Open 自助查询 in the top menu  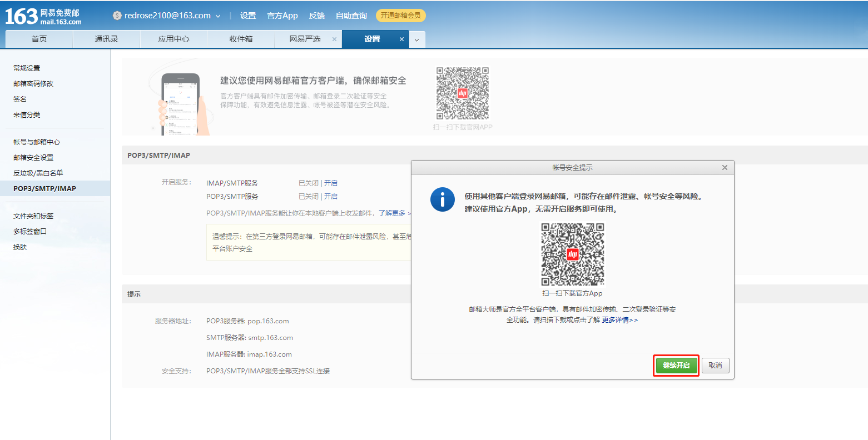(351, 16)
